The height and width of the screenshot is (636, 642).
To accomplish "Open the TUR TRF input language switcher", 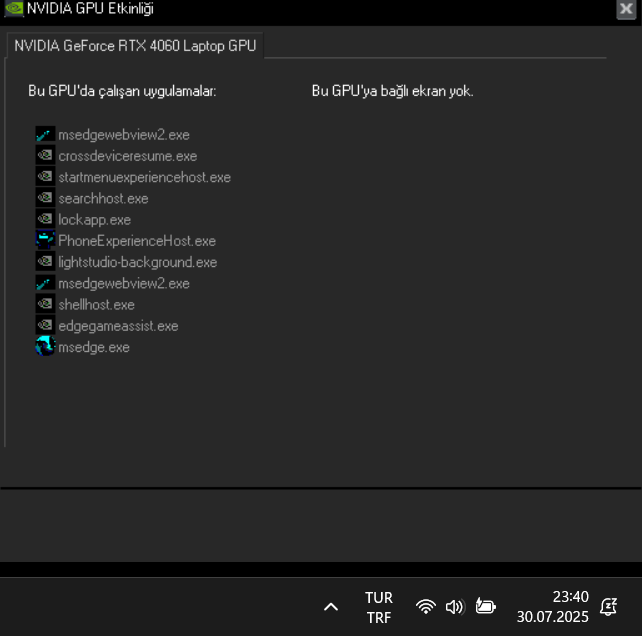I will (x=379, y=607).
